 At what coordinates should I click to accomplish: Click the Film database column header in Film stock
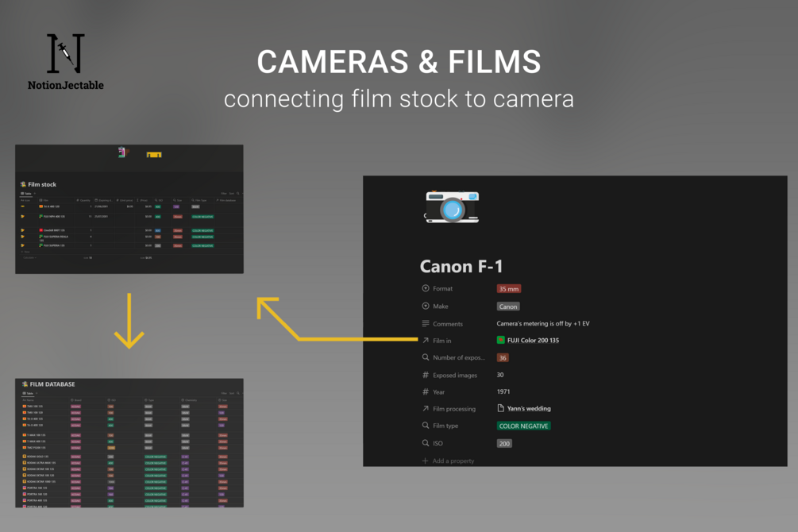(x=226, y=200)
